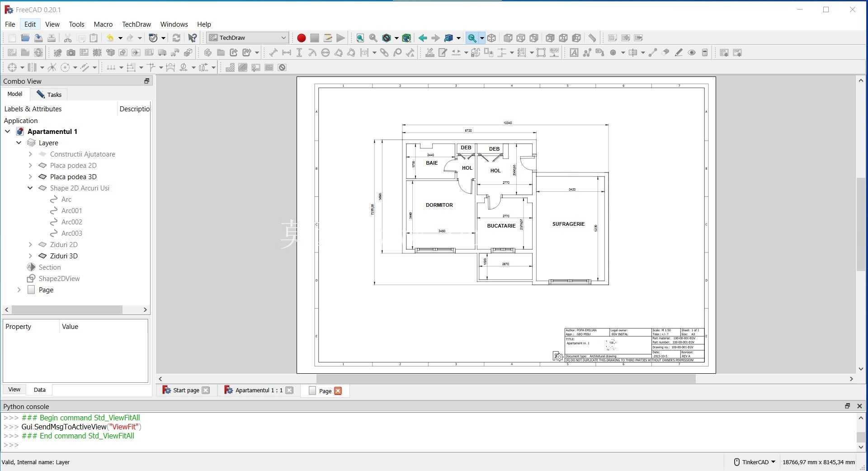Redraw page using the circular arrows icon
Screen dimensions: 868x471
coord(38,53)
